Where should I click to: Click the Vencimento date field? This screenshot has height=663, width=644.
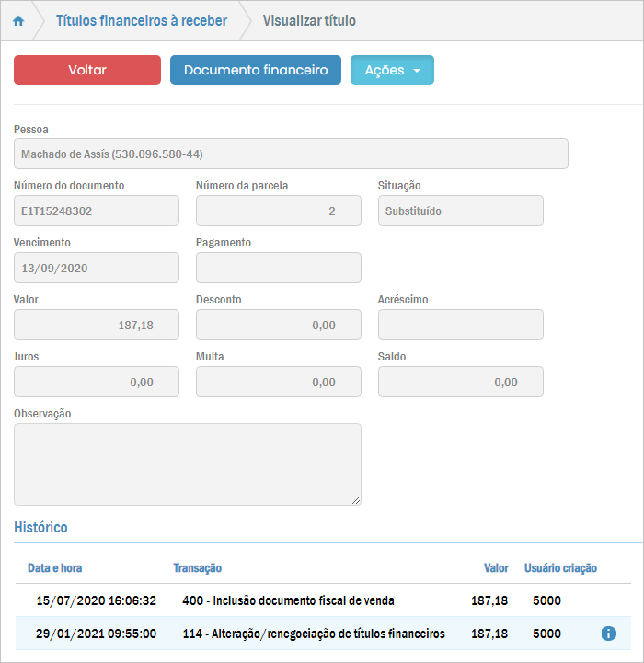[97, 268]
